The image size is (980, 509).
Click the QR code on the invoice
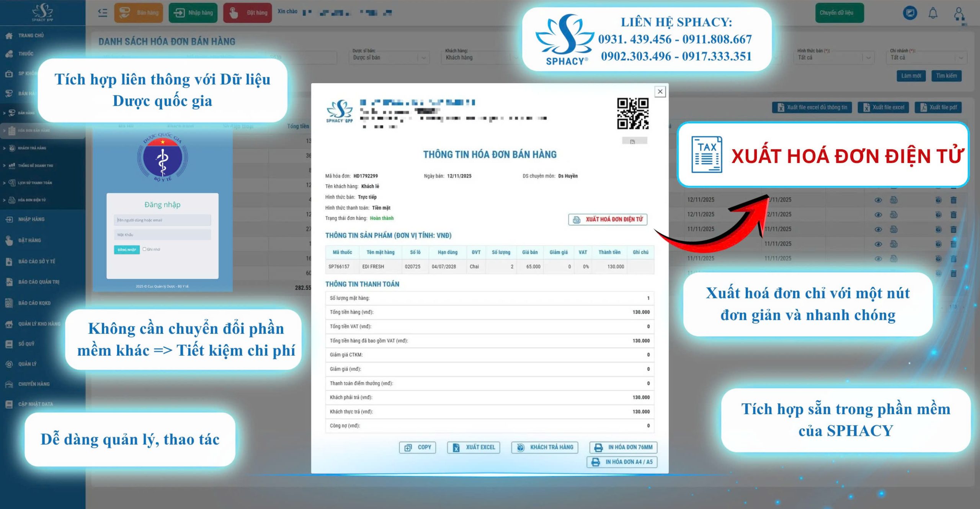click(x=632, y=114)
